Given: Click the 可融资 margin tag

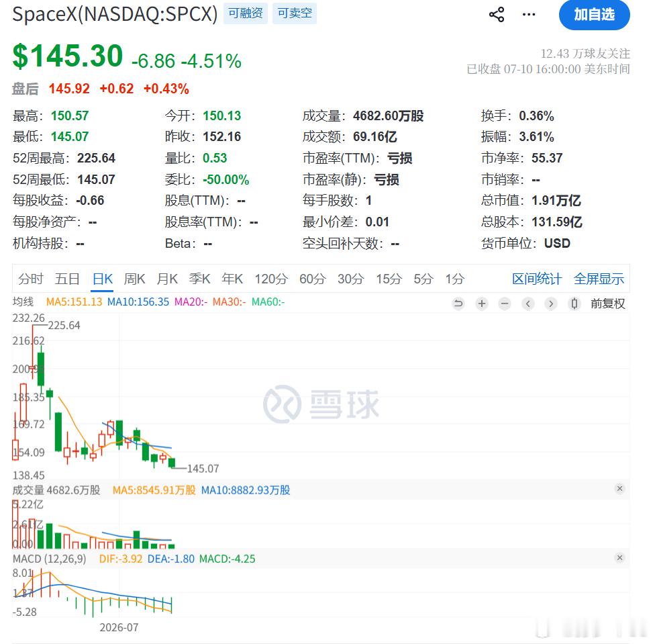Looking at the screenshot, I should 246,13.
